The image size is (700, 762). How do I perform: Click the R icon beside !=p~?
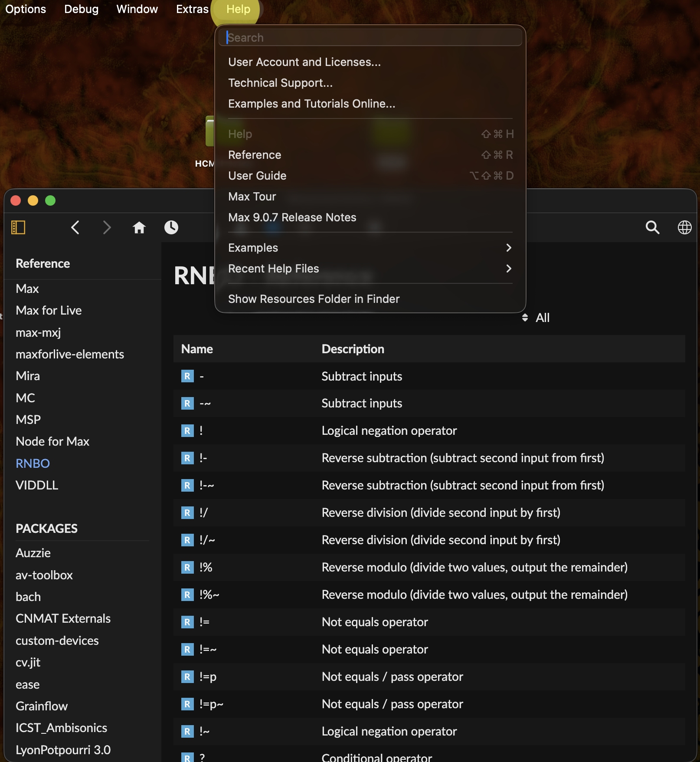click(x=187, y=704)
